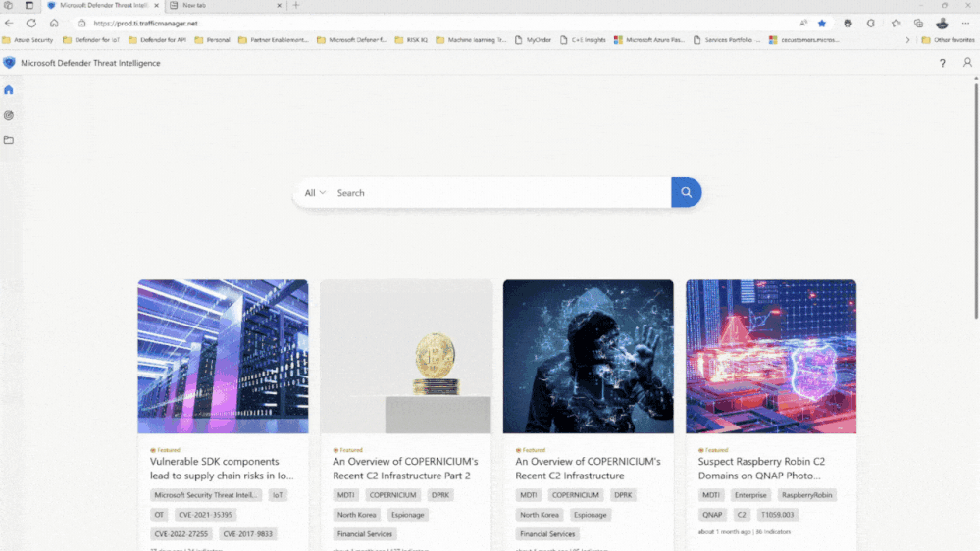The height and width of the screenshot is (551, 980).
Task: Open Suspect Raspberry Robin C2 Domains article title
Action: click(x=761, y=468)
